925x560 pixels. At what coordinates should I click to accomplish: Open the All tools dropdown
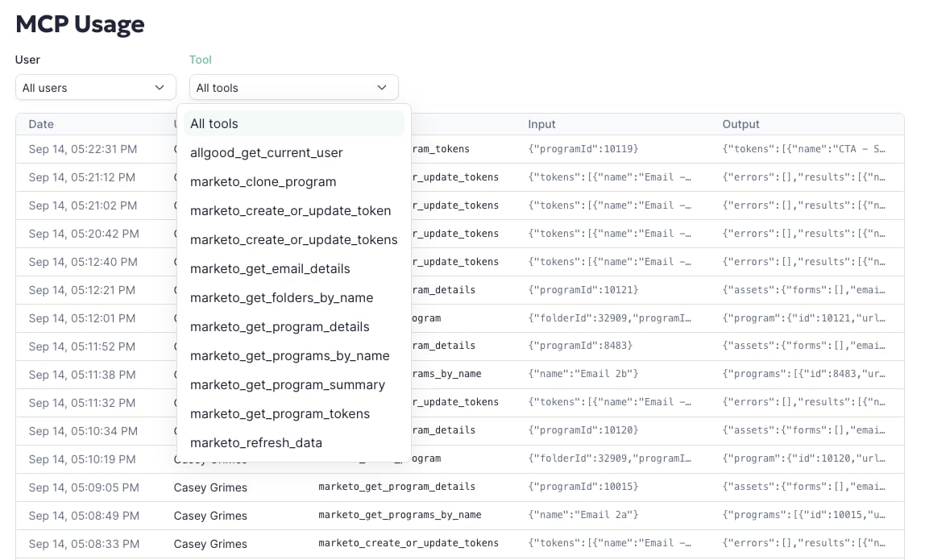(x=294, y=87)
